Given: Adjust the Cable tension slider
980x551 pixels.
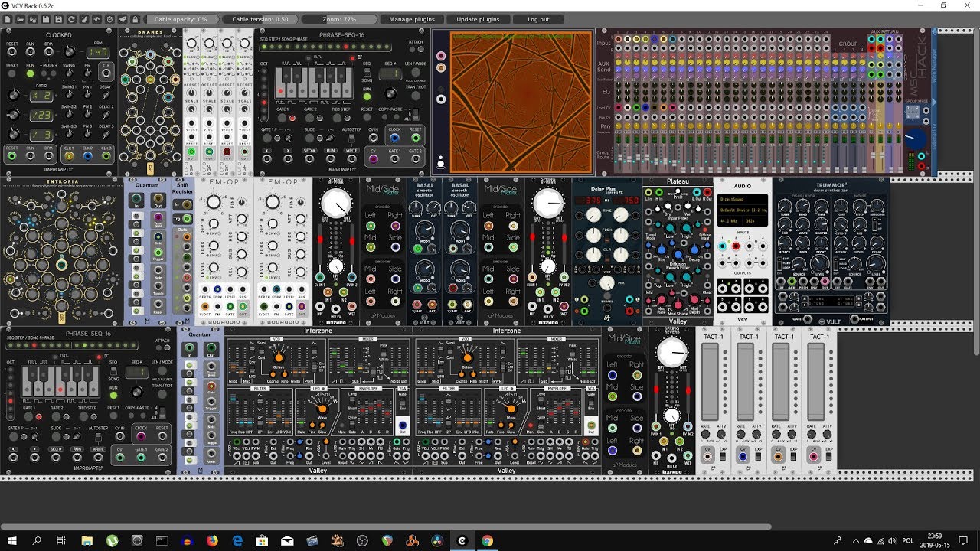Looking at the screenshot, I should 260,19.
